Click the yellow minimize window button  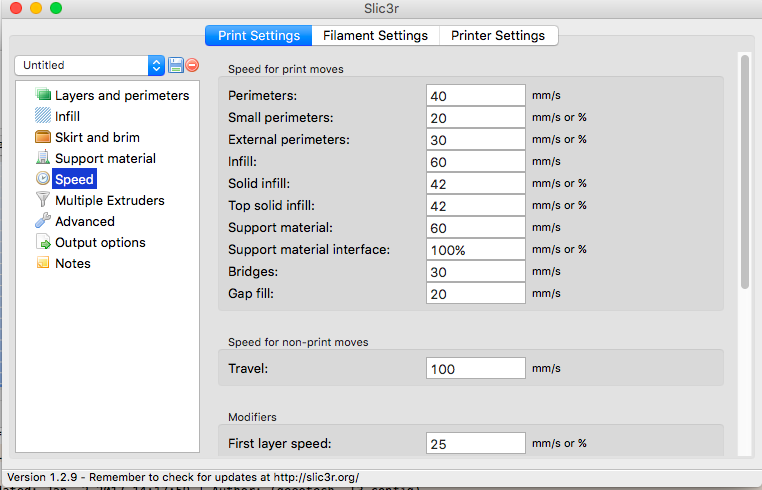36,8
